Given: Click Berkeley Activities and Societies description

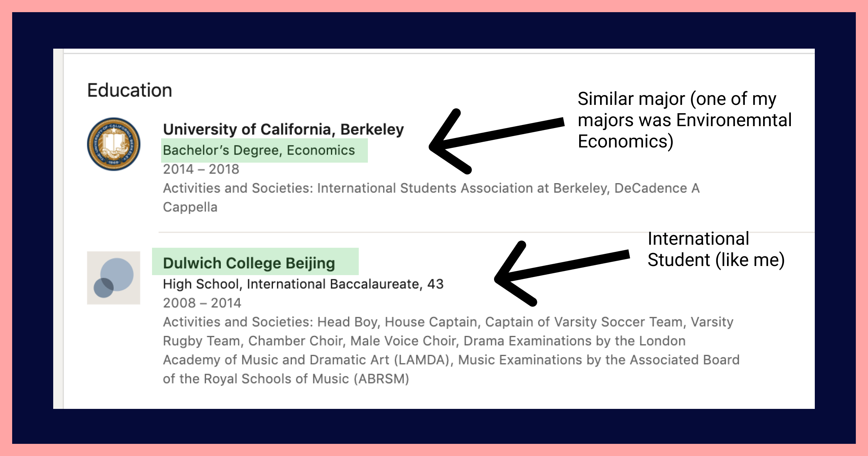Looking at the screenshot, I should (431, 188).
